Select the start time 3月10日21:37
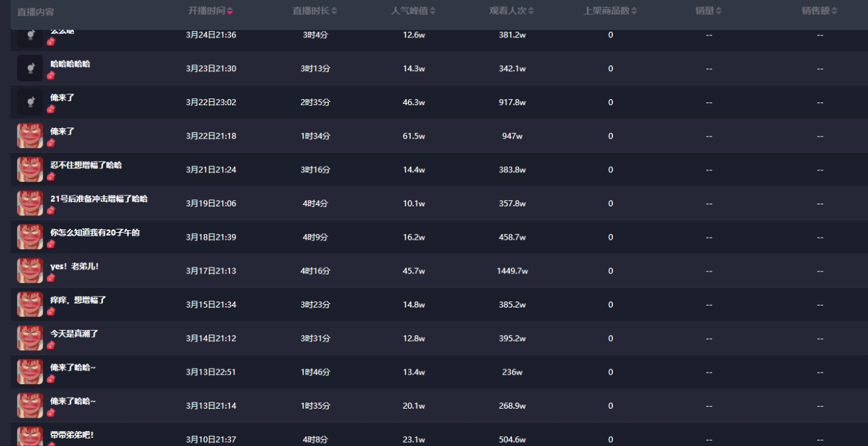Image resolution: width=868 pixels, height=446 pixels. pyautogui.click(x=211, y=439)
